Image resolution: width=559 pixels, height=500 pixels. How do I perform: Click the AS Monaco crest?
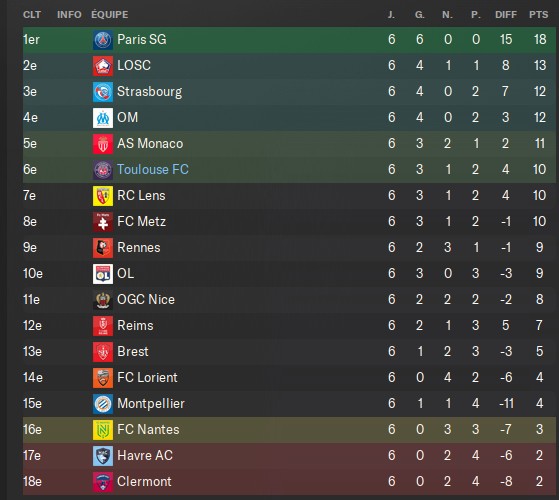click(x=103, y=144)
